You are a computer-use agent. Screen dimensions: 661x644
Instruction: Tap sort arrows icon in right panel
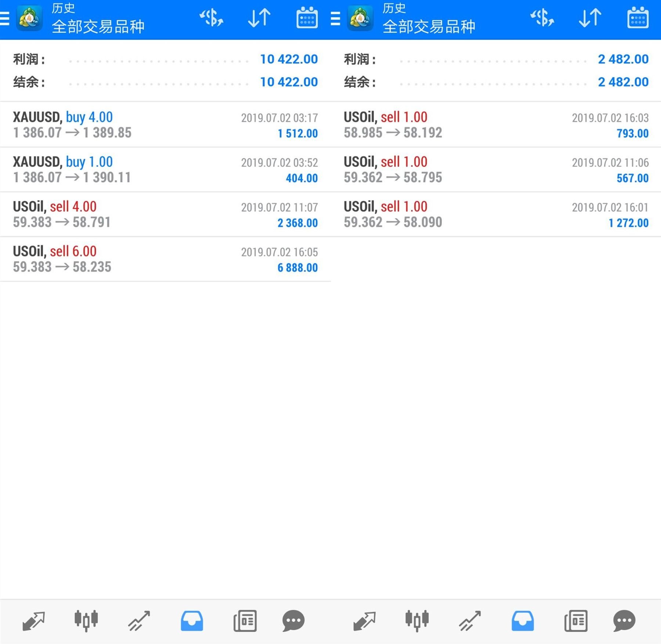point(590,18)
